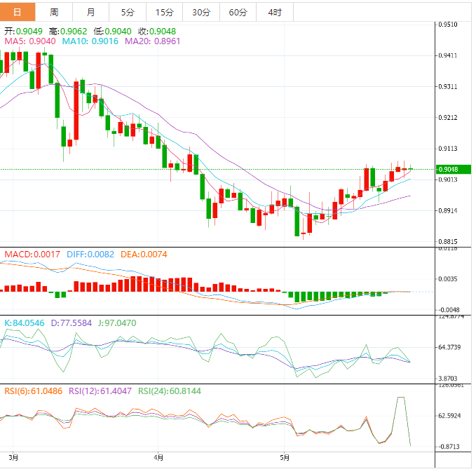This screenshot has height=474, width=476.
Task: Click the 5月 date axis marker
Action: (284, 458)
